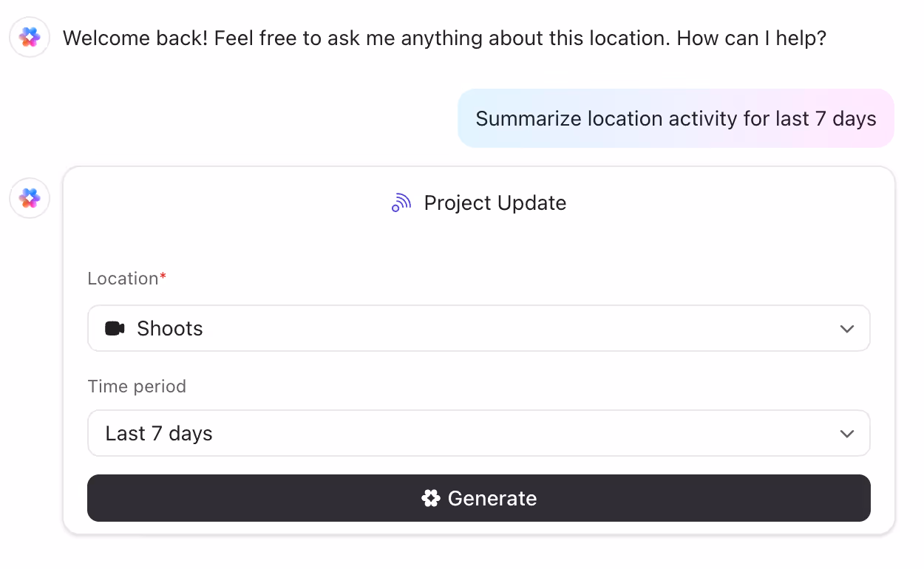Click the sparkle icon inside the Generate button
Screen dimensions: 924x569
tap(431, 498)
